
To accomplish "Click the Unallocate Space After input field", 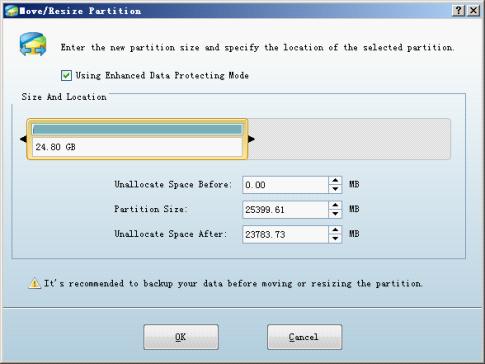I will [286, 234].
